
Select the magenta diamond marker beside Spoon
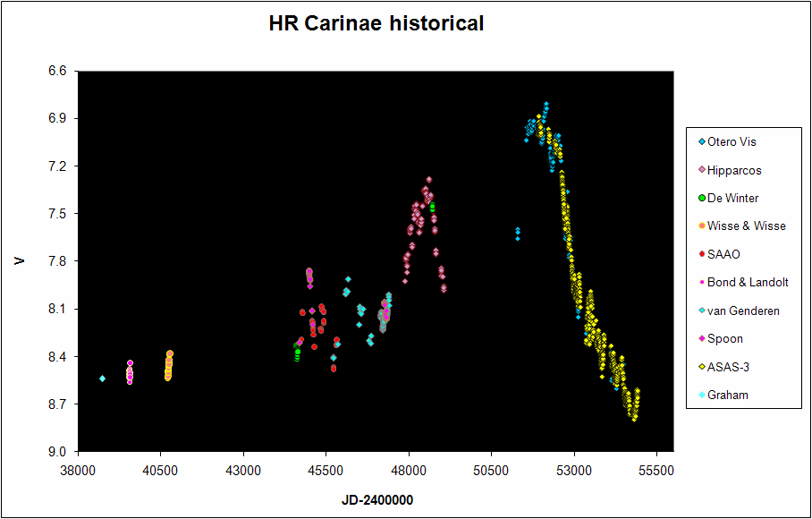pos(702,339)
